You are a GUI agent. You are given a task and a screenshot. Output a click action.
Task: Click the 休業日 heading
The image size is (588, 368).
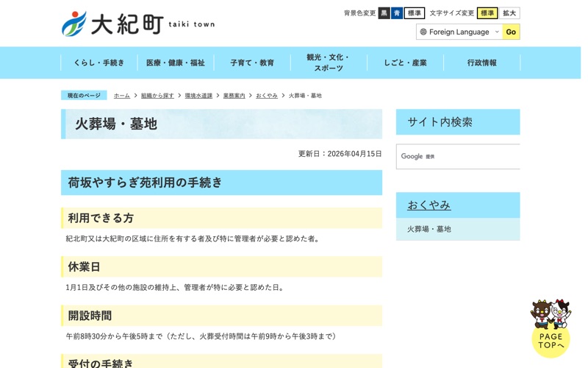[222, 266]
